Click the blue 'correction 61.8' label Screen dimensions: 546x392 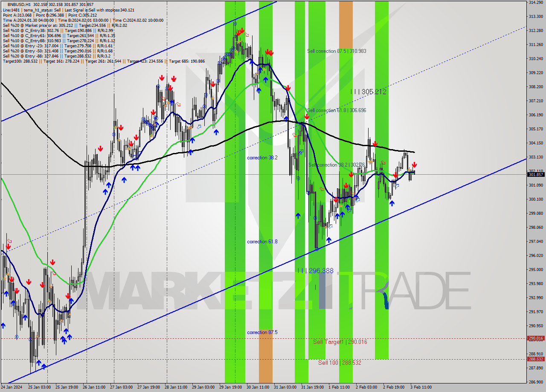(x=262, y=242)
